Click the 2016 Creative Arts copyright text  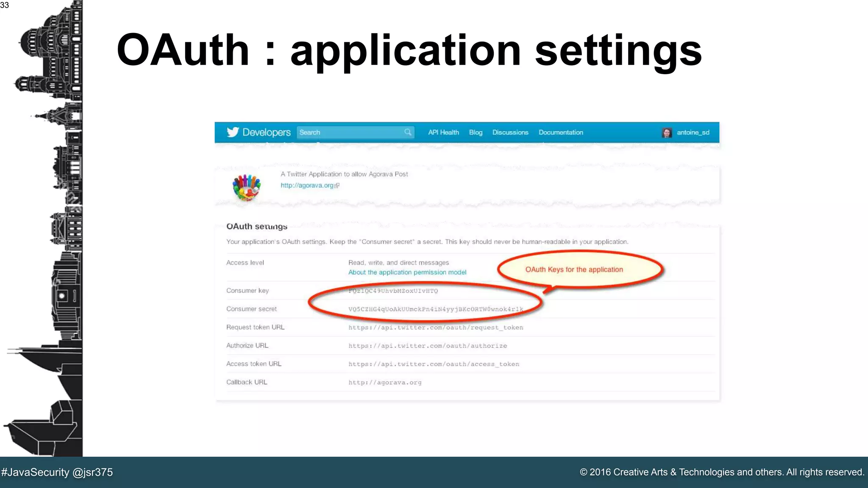coord(722,472)
